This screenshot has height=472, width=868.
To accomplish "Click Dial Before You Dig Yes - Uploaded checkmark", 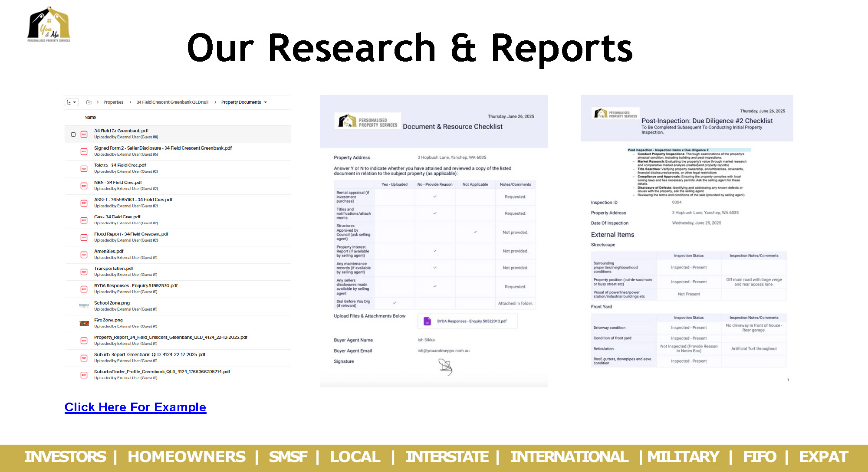I will 395,303.
